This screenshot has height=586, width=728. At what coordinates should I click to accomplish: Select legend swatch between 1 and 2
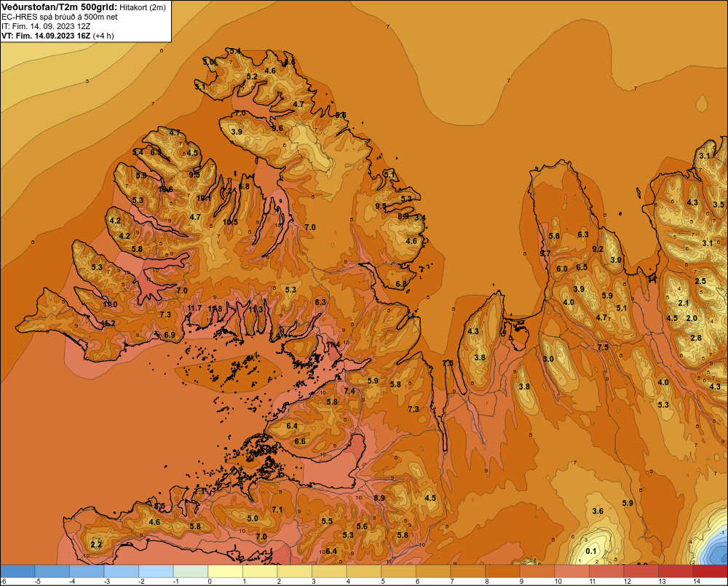[260, 571]
